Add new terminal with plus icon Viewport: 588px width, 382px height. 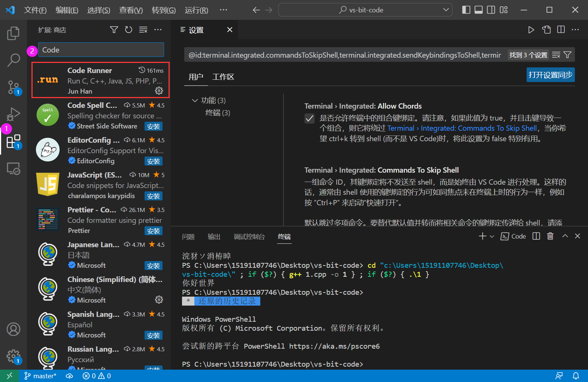pyautogui.click(x=482, y=236)
